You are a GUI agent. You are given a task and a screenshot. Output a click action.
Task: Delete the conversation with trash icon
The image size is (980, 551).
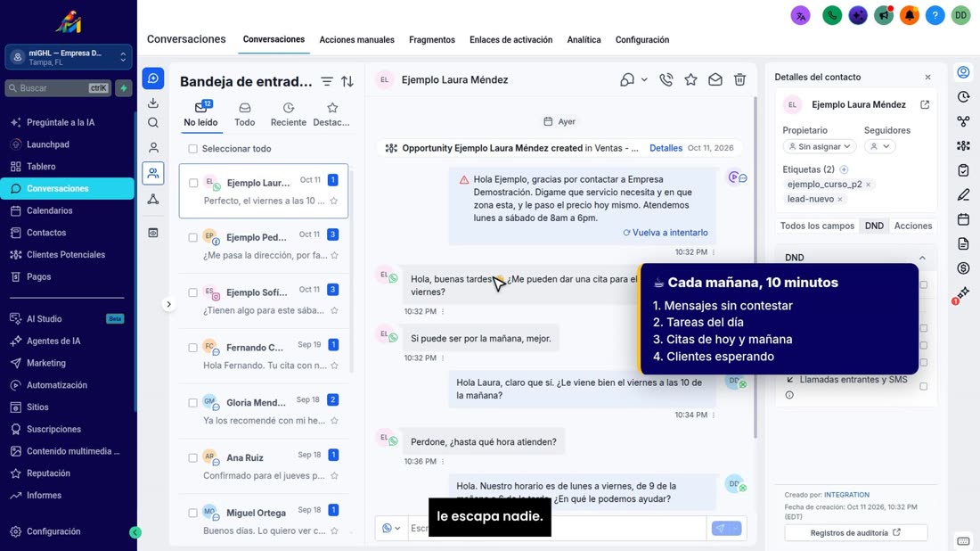[x=740, y=80]
